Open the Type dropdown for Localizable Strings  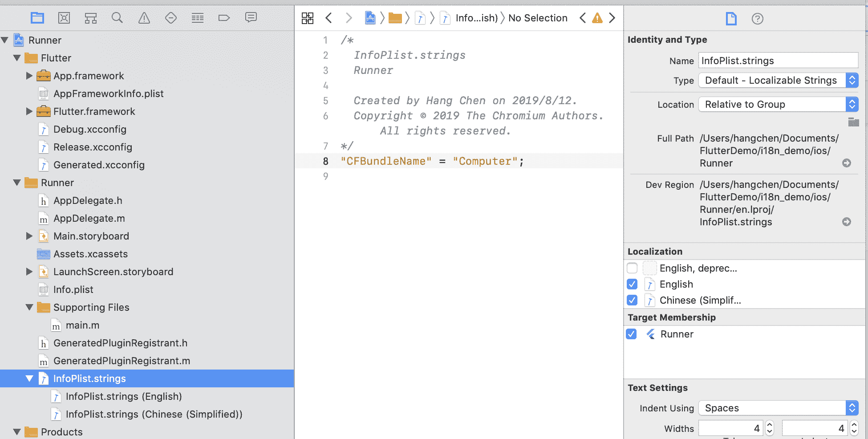[x=779, y=80]
